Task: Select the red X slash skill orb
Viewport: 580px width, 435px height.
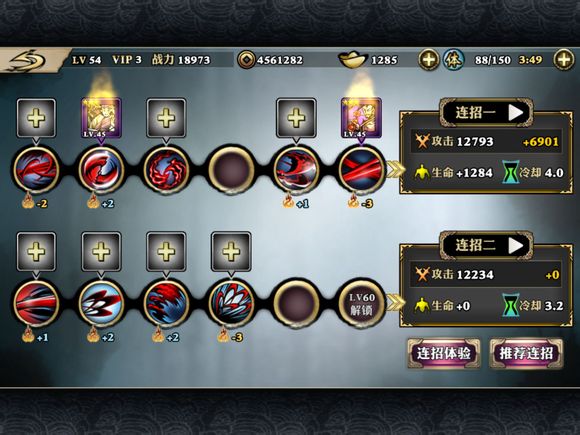Action: click(361, 169)
